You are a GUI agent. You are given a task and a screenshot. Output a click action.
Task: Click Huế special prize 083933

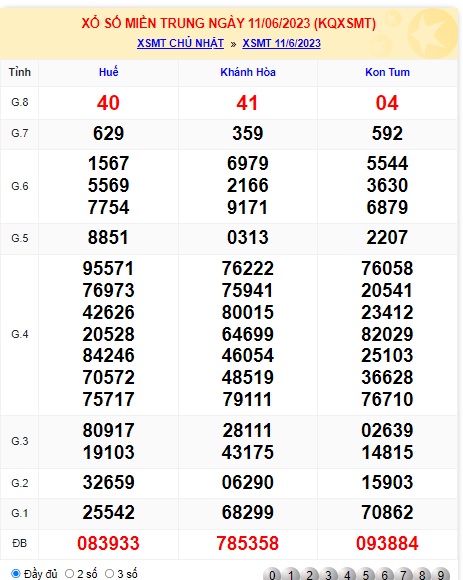click(108, 543)
